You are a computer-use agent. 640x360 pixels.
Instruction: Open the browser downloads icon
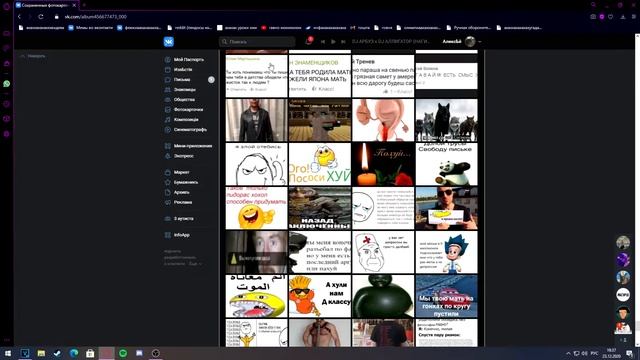[x=623, y=17]
